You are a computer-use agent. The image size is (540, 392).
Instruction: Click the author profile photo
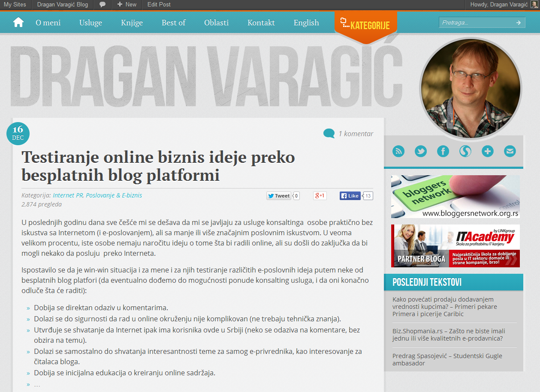pos(471,89)
